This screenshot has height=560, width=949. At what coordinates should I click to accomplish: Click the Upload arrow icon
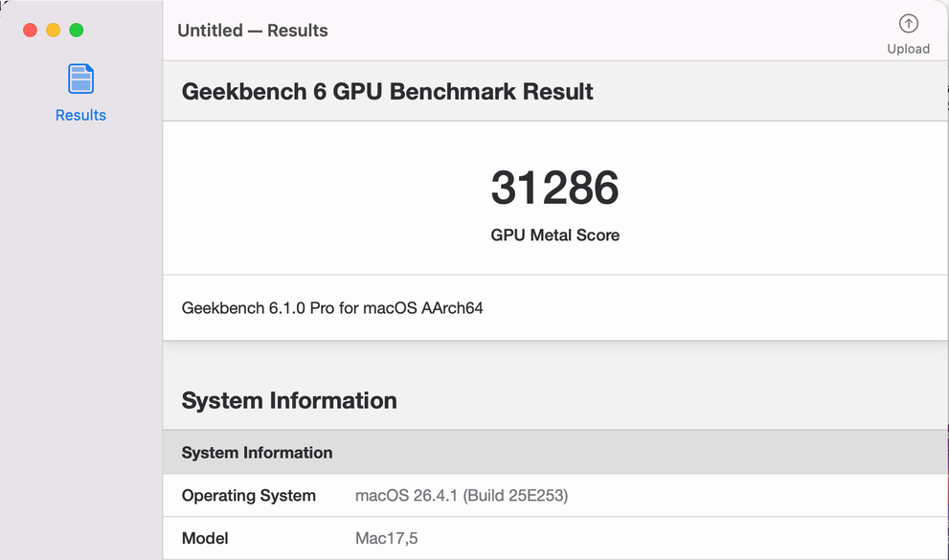(x=908, y=24)
